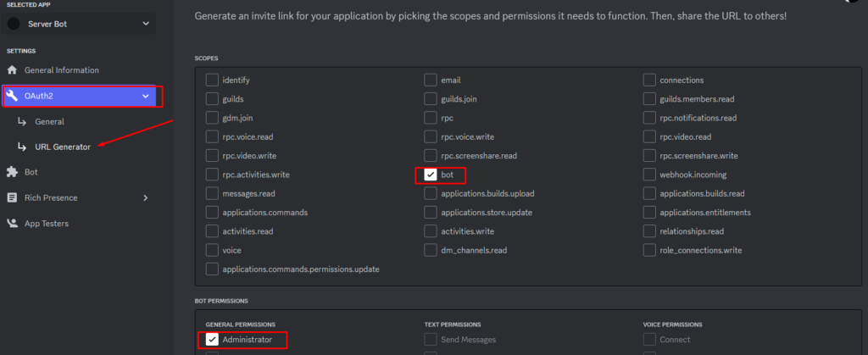The width and height of the screenshot is (868, 355).
Task: Open the Server Bot app selector dropdown
Action: (79, 24)
